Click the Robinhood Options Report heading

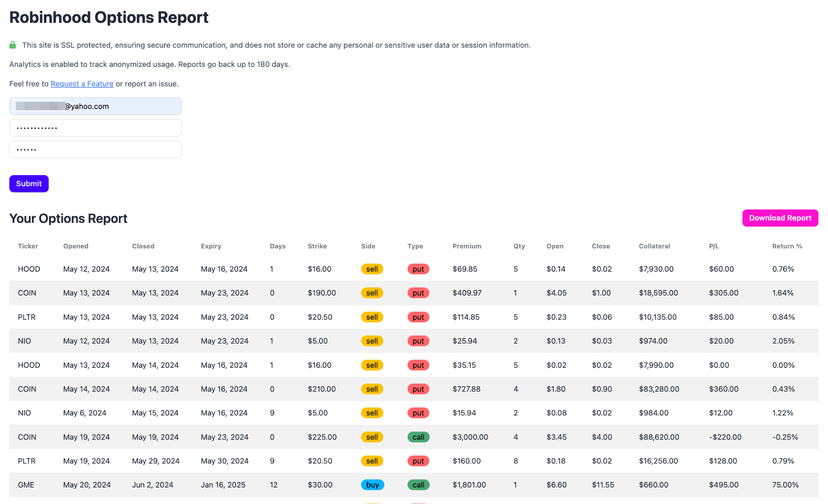(109, 17)
